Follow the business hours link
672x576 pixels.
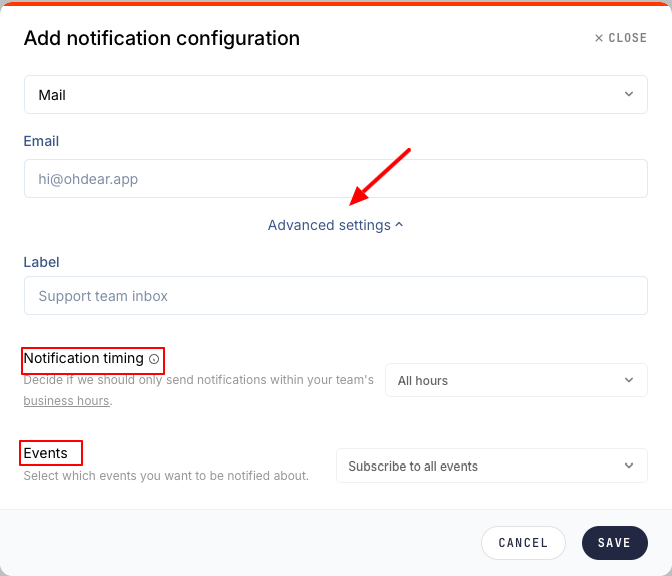66,401
